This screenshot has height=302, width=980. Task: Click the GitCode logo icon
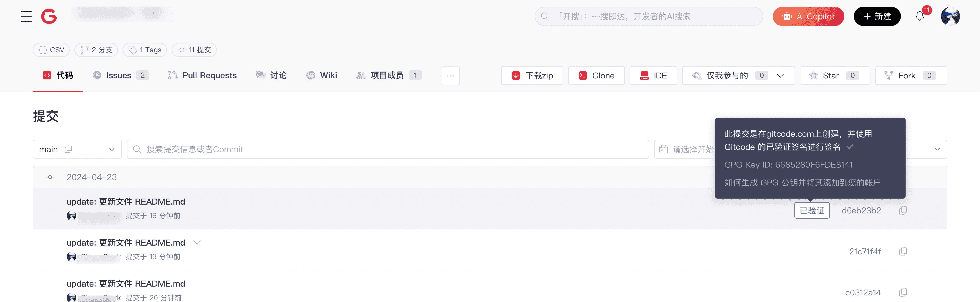(x=49, y=16)
